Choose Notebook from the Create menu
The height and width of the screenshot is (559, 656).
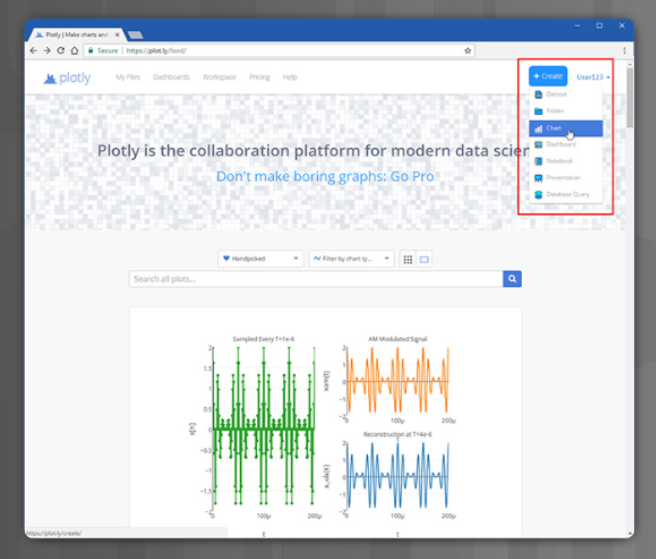click(x=566, y=161)
